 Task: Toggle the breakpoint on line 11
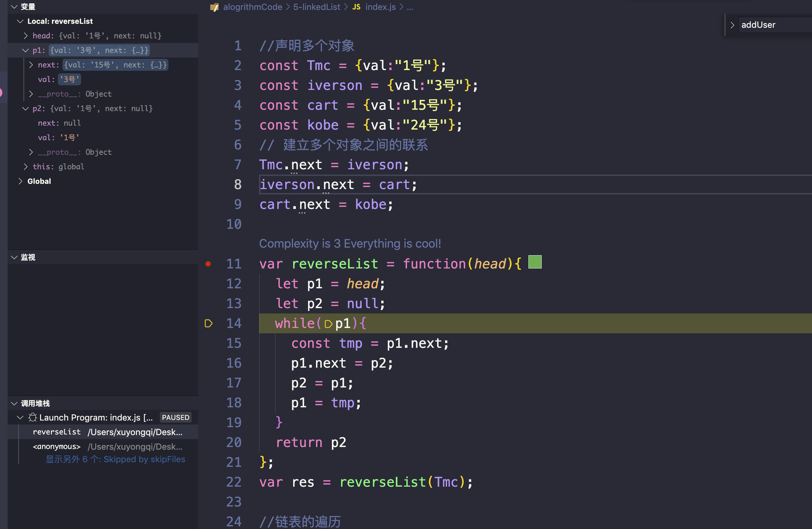[208, 264]
